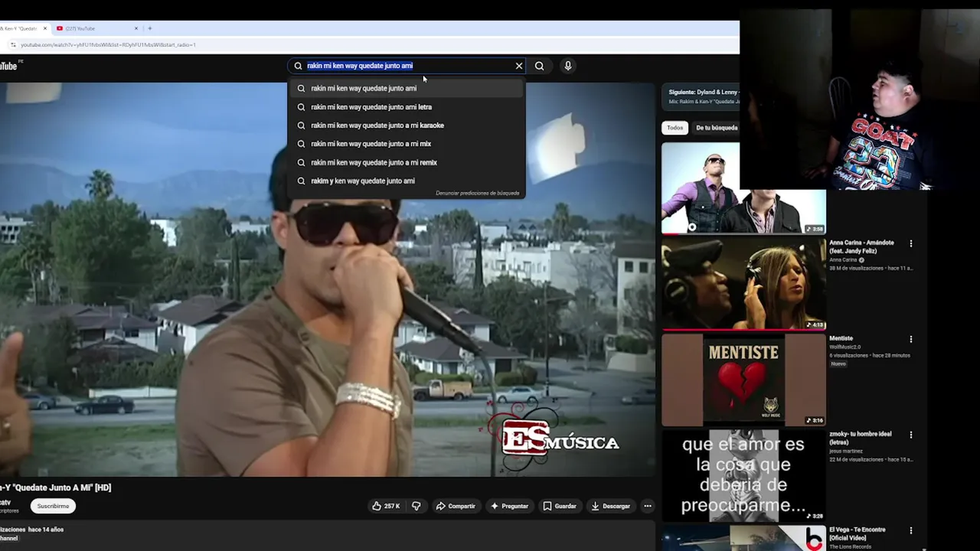The height and width of the screenshot is (551, 980).
Task: Click the Suscribirme button
Action: tap(53, 506)
